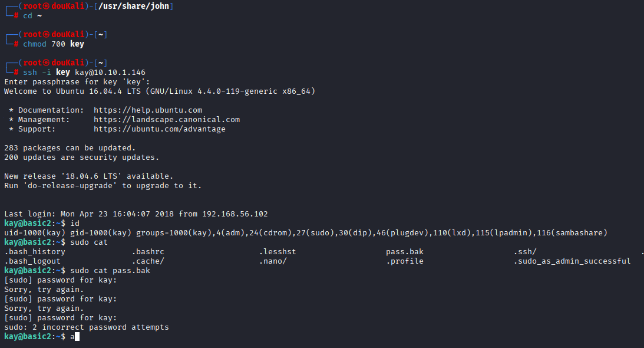This screenshot has width=644, height=348.
Task: Click the .bashrc file name in listing
Action: (x=148, y=252)
